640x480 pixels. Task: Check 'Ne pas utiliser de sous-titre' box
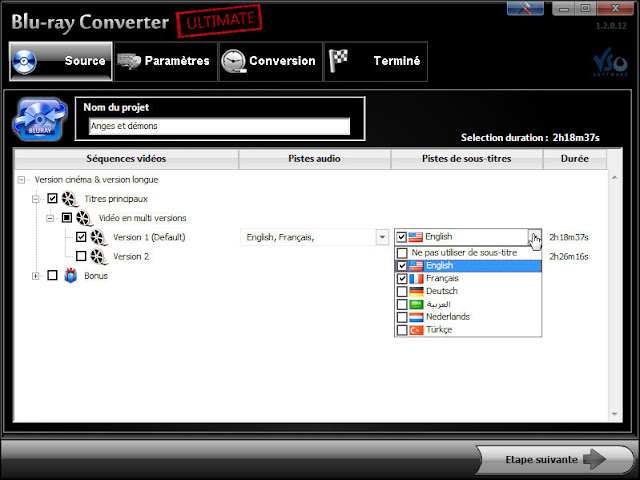[x=402, y=253]
